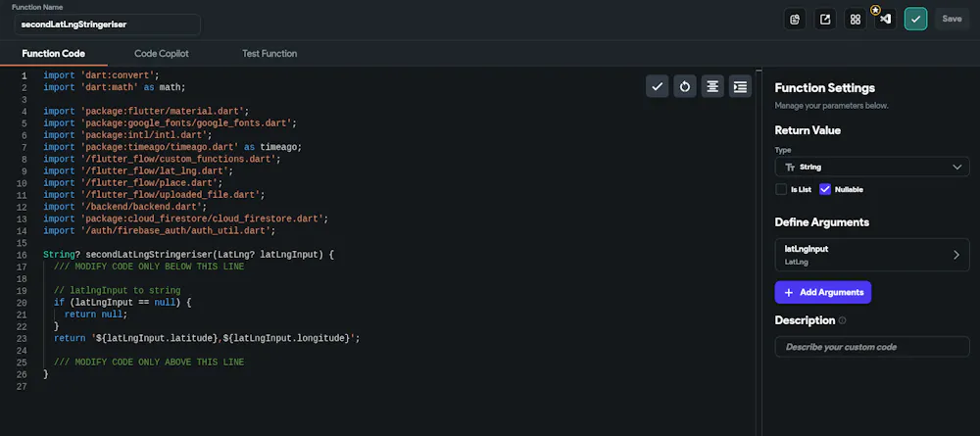Viewport: 980px width, 436px height.
Task: Click the 'dart:math' as math import line
Action: [115, 87]
